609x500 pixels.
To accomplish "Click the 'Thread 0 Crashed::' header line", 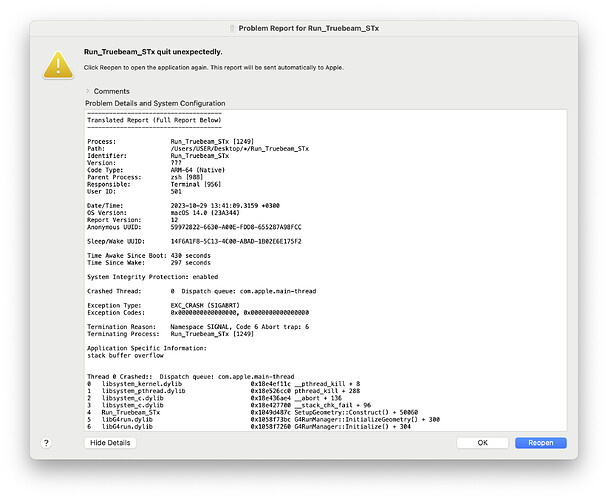I will [191, 377].
